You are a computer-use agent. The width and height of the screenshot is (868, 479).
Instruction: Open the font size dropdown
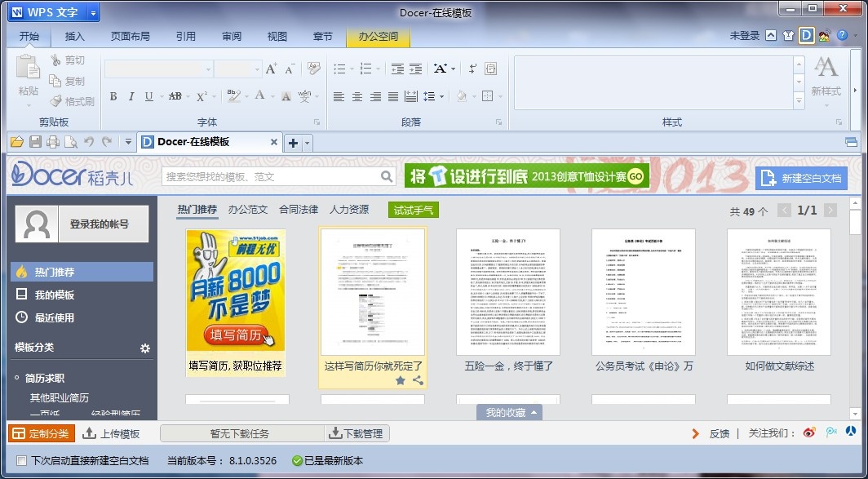[258, 70]
